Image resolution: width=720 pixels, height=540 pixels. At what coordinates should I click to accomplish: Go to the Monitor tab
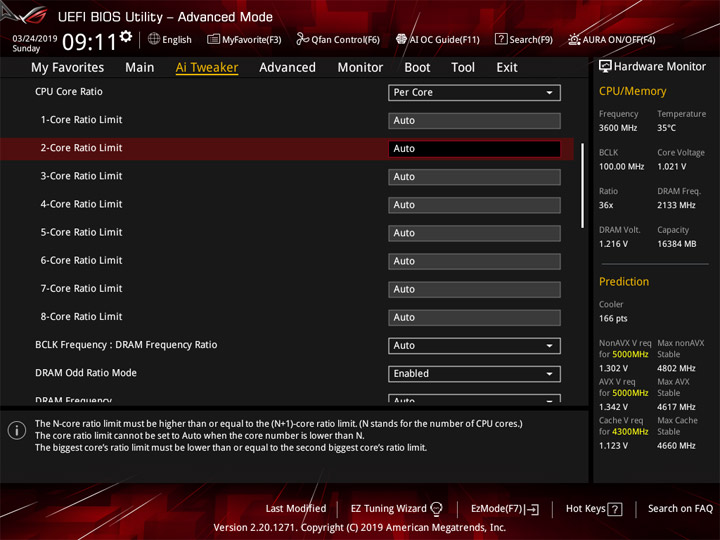(x=360, y=68)
